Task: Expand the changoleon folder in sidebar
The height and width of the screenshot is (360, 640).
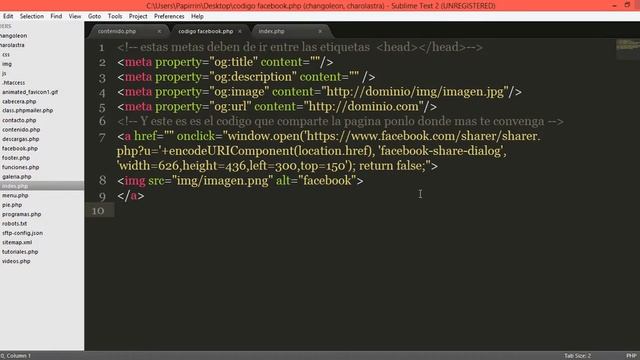Action: (x=13, y=36)
